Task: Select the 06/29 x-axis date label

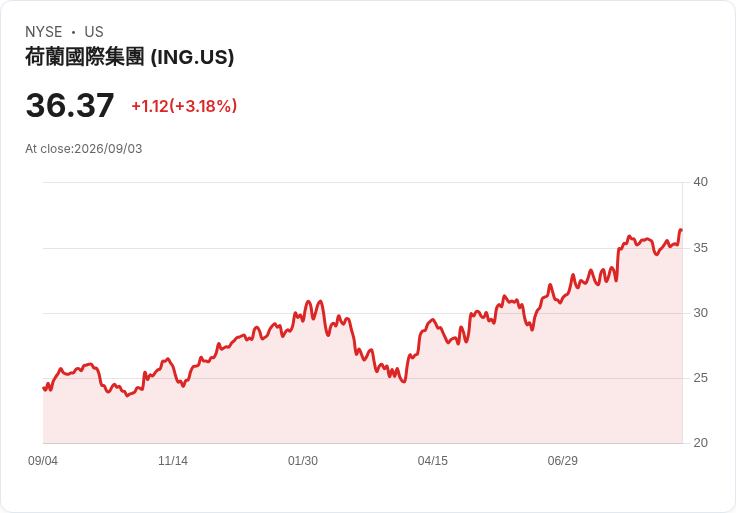Action: [562, 461]
